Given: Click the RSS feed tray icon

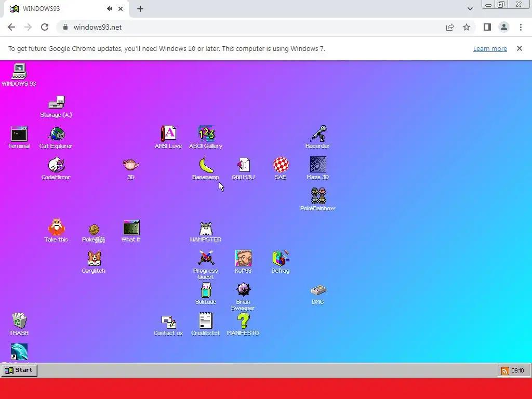Looking at the screenshot, I should tap(505, 370).
